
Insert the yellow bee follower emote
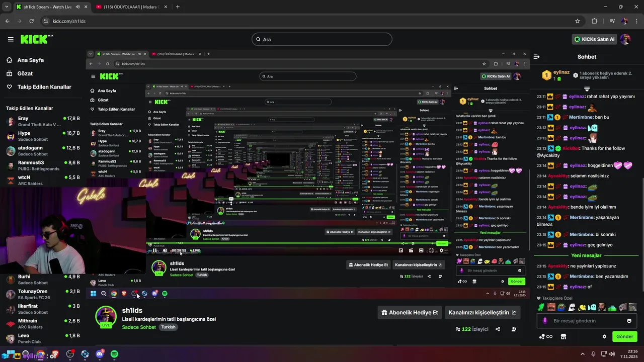click(x=582, y=307)
